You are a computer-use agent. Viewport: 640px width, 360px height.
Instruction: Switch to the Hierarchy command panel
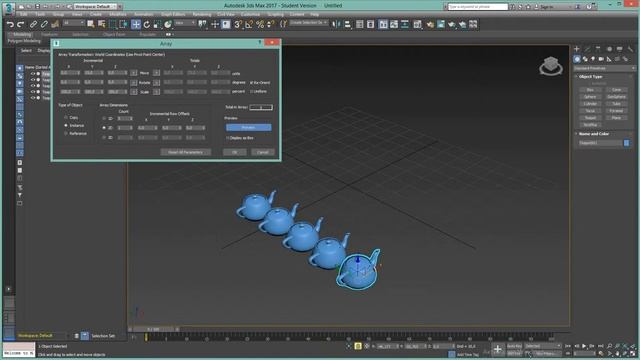pos(598,49)
